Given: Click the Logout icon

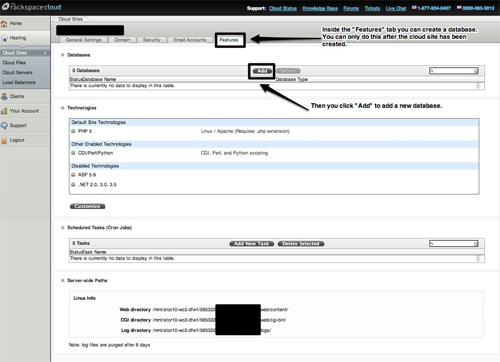Looking at the screenshot, I should (x=4, y=140).
